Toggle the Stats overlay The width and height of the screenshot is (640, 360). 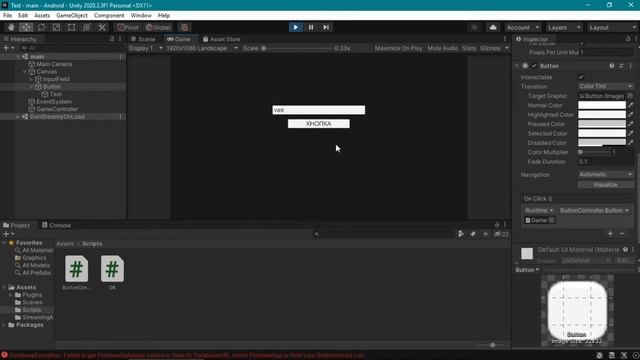coord(469,48)
